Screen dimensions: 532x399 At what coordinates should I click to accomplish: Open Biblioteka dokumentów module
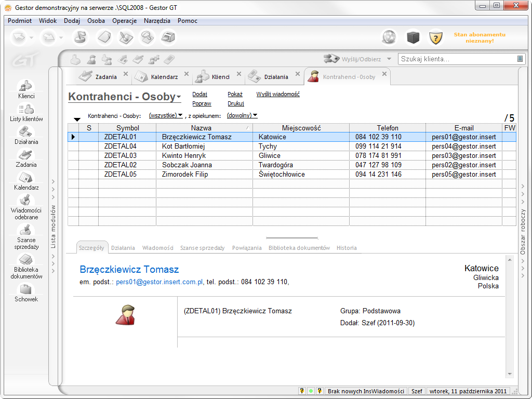pos(26,265)
